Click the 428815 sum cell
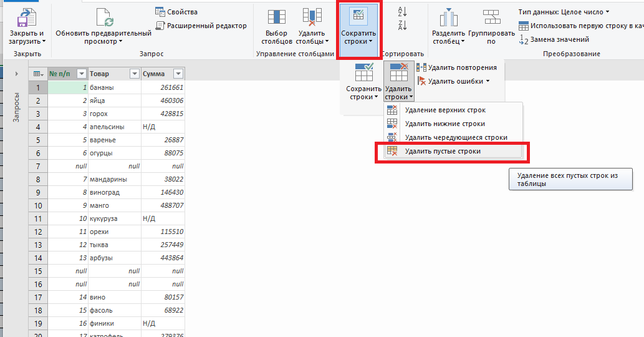This screenshot has width=644, height=337. pos(163,114)
